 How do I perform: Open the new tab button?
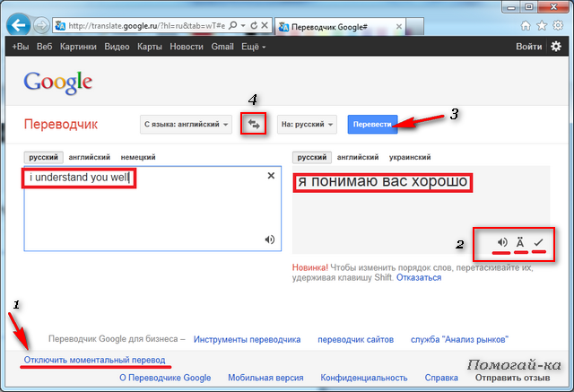(x=414, y=27)
